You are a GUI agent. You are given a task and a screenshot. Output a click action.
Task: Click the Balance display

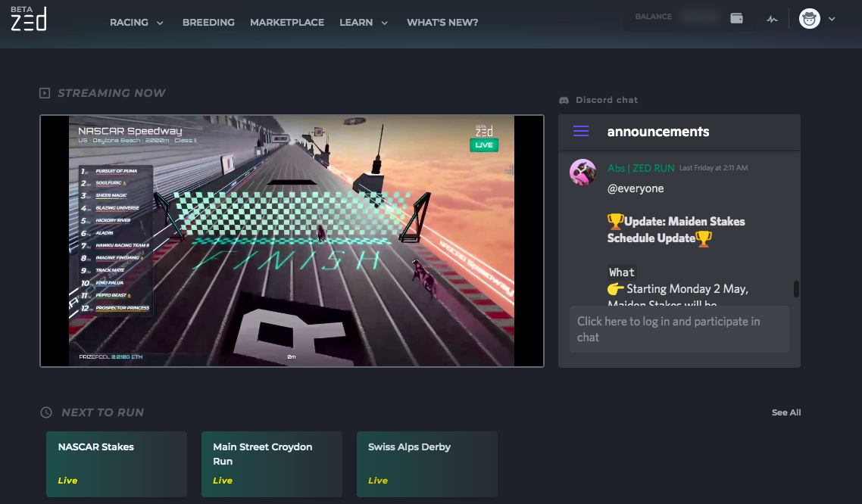pyautogui.click(x=677, y=17)
